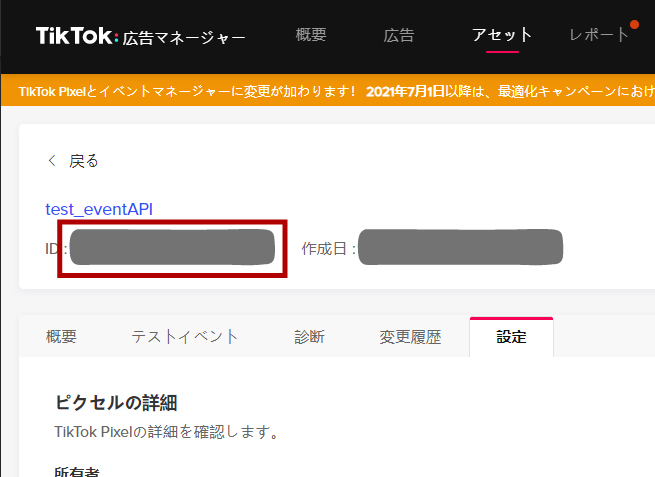
Task: Click the TikTok Pixelの詳細を確認します description text
Action: [165, 433]
